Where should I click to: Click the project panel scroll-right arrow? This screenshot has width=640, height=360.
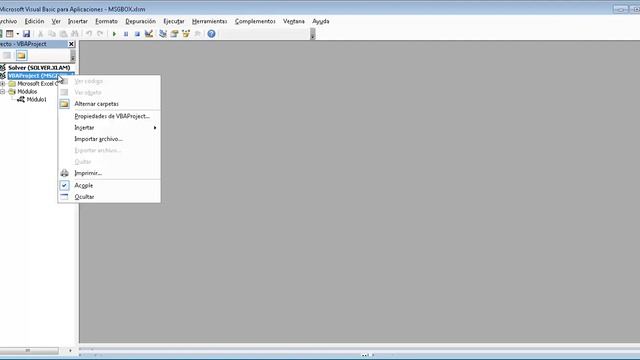(x=70, y=350)
